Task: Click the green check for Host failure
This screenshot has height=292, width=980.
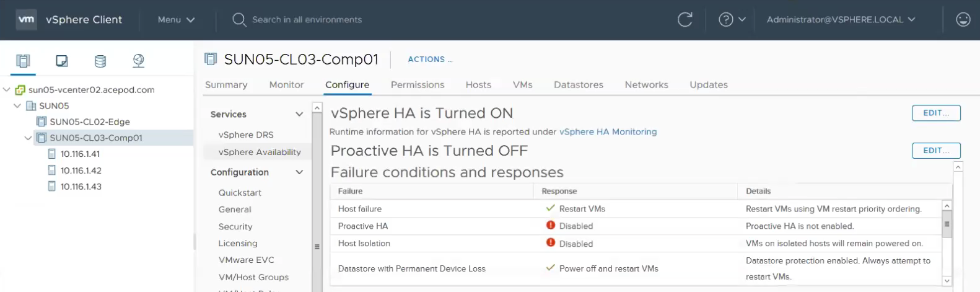Action: [550, 208]
